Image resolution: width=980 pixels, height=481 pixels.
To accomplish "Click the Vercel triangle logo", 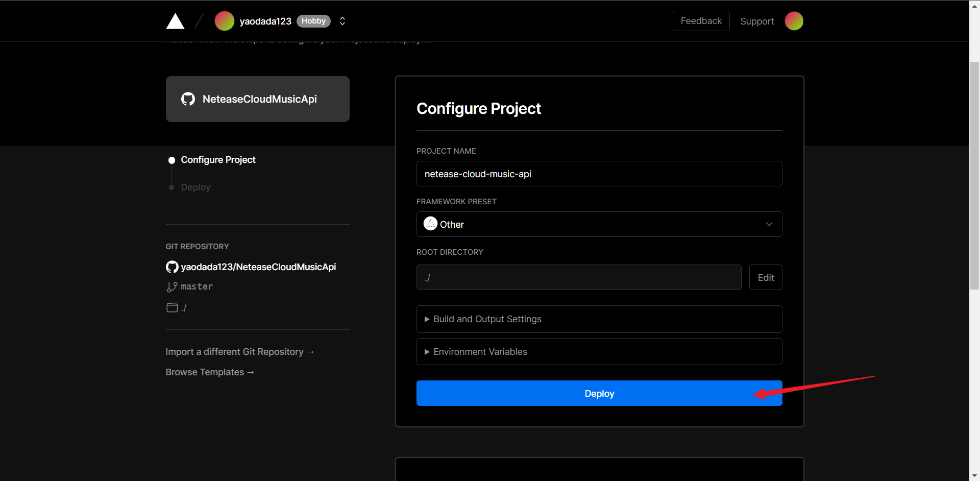I will pyautogui.click(x=175, y=21).
